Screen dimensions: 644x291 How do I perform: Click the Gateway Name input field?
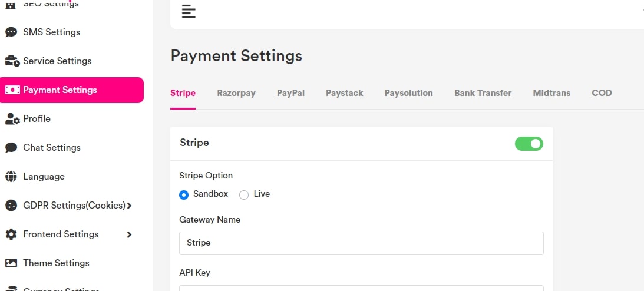pos(361,243)
